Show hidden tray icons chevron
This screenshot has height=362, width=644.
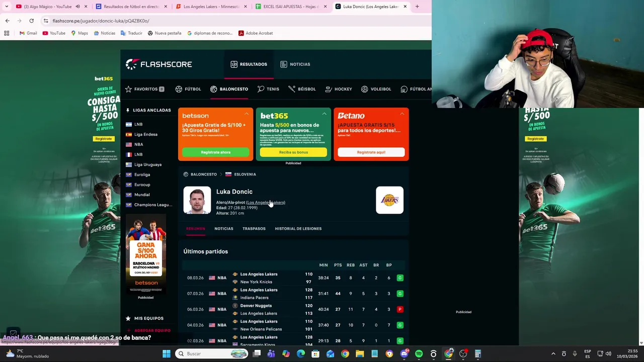point(553,354)
